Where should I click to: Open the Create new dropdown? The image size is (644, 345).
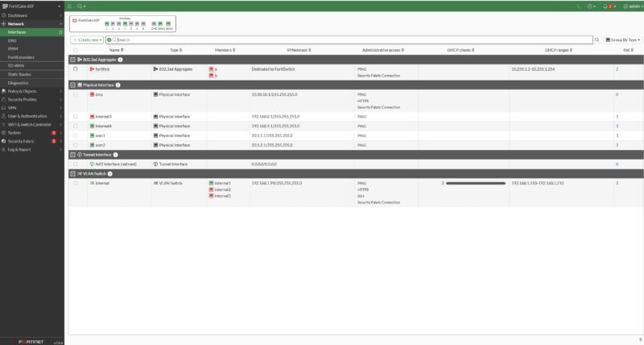87,39
